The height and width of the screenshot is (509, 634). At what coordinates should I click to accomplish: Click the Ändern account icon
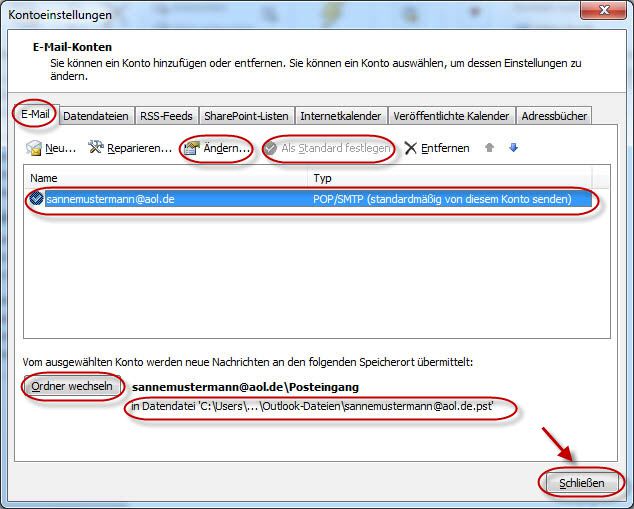[192, 148]
